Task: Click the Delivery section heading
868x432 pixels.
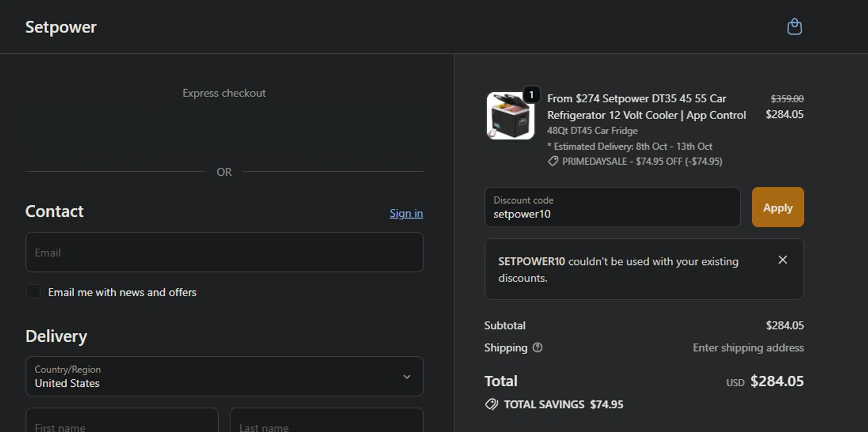Action: 56,336
